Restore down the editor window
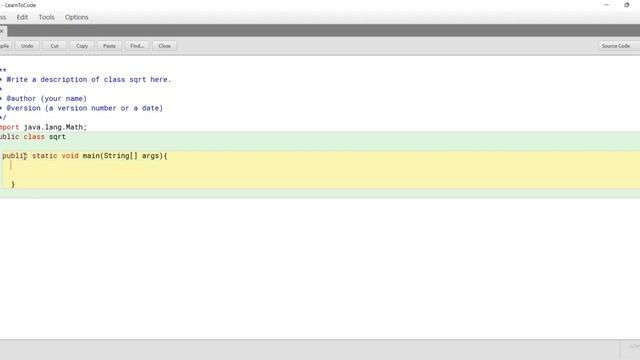Image resolution: width=640 pixels, height=360 pixels. [627, 5]
